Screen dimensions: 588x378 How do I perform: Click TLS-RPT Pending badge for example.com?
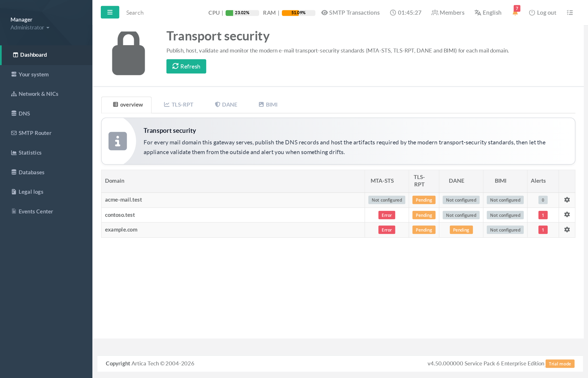click(x=424, y=230)
